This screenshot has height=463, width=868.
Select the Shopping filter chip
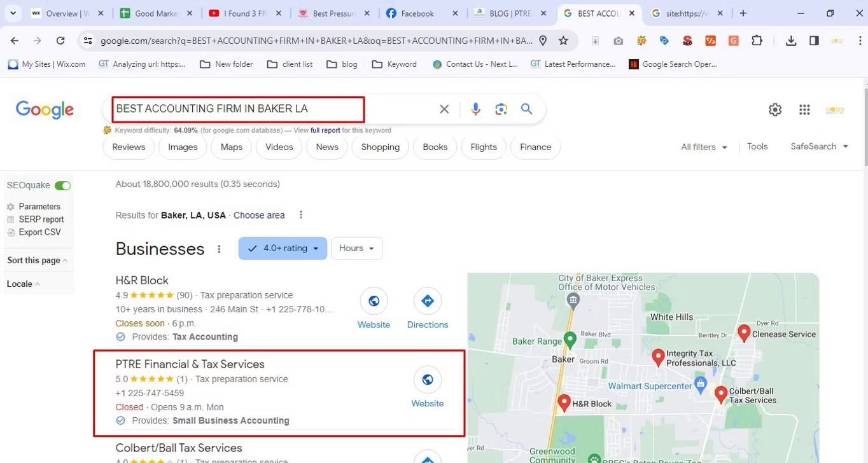coord(381,147)
